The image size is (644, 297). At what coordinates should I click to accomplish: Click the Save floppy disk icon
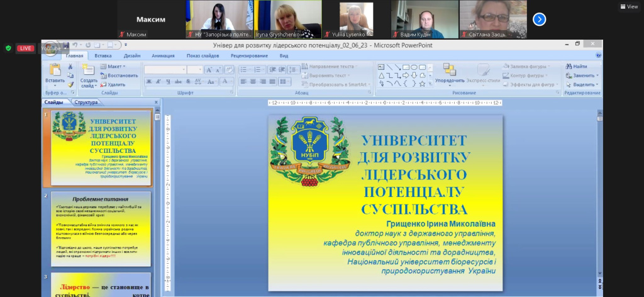66,45
